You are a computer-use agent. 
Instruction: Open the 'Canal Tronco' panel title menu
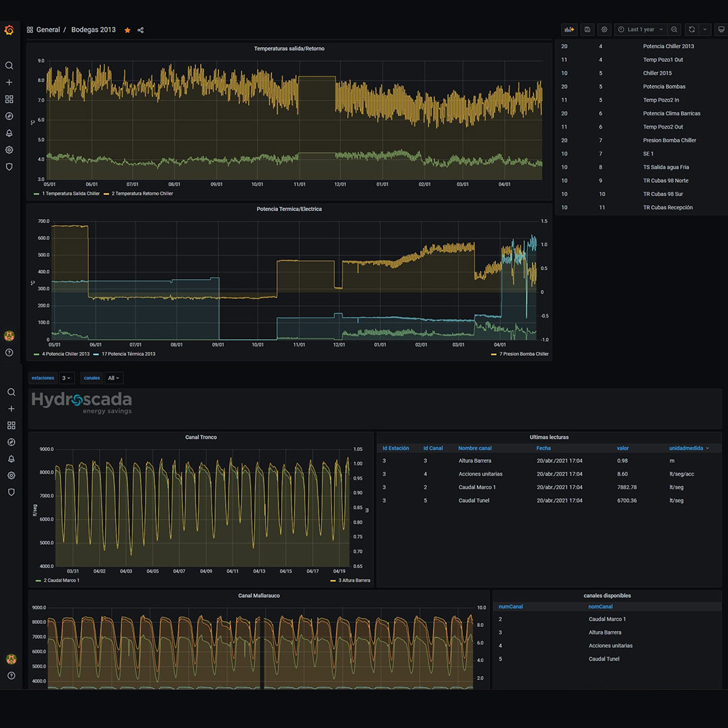tap(201, 437)
